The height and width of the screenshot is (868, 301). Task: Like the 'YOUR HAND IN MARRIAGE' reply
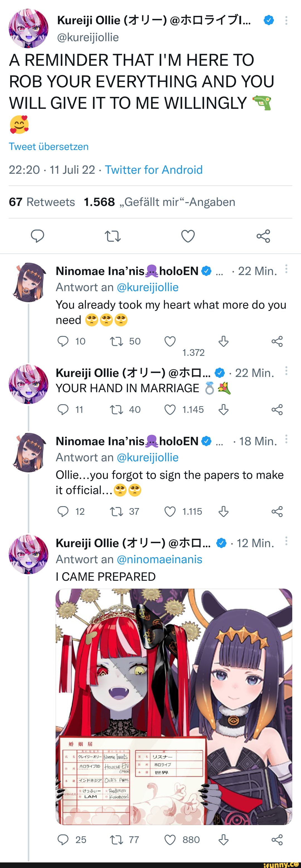point(169,410)
